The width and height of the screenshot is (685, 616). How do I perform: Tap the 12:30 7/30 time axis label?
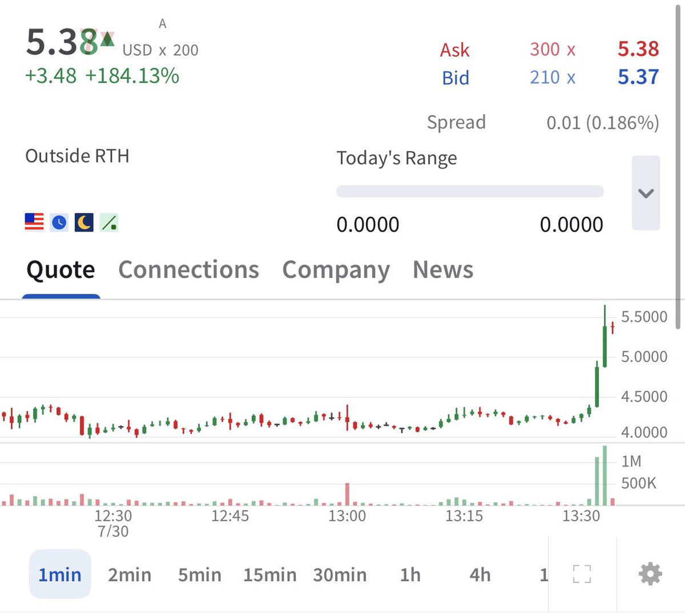click(113, 524)
